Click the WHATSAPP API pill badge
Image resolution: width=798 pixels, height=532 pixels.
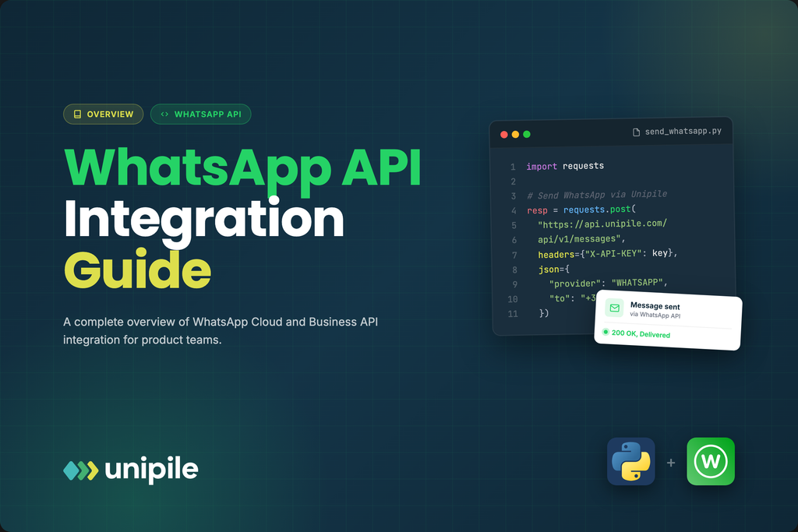pyautogui.click(x=200, y=114)
